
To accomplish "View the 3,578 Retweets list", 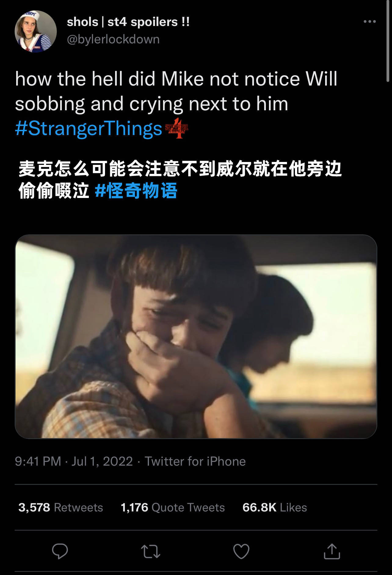I will pyautogui.click(x=61, y=507).
